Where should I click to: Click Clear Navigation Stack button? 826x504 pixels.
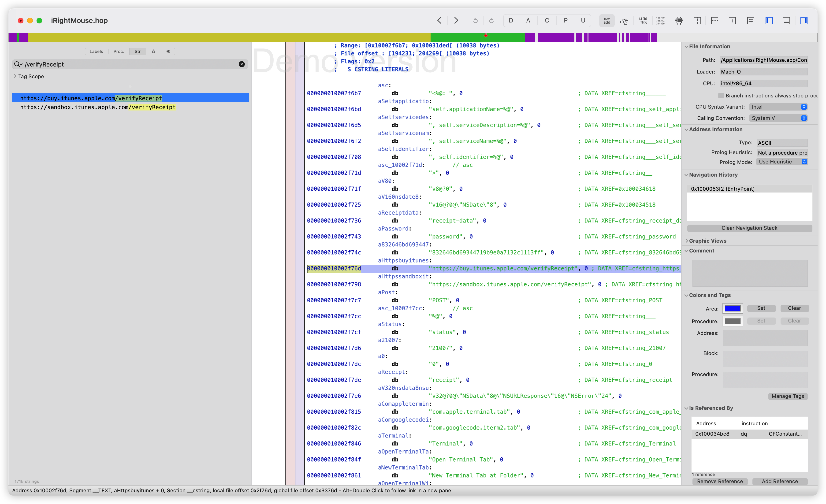point(749,228)
